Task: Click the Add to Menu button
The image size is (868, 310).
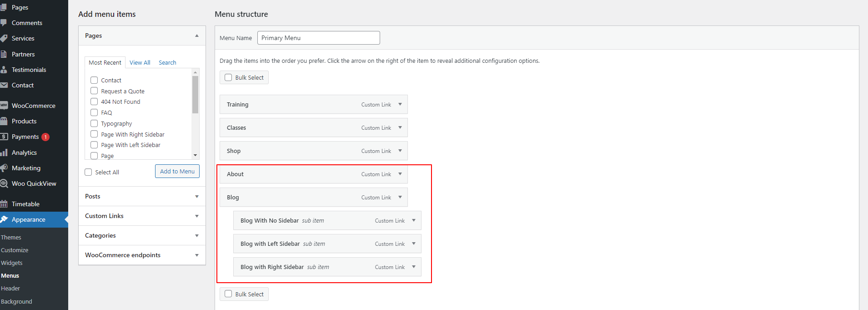Action: [x=177, y=171]
